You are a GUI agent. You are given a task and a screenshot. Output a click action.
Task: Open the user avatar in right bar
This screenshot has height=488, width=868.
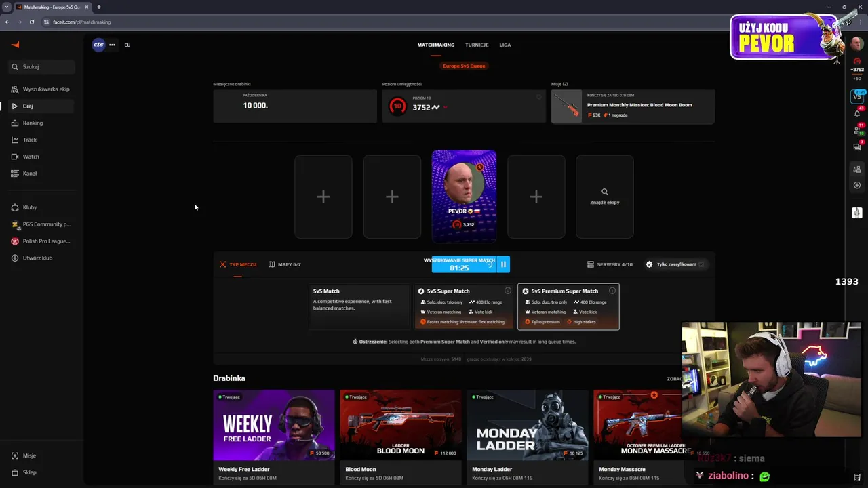[857, 44]
